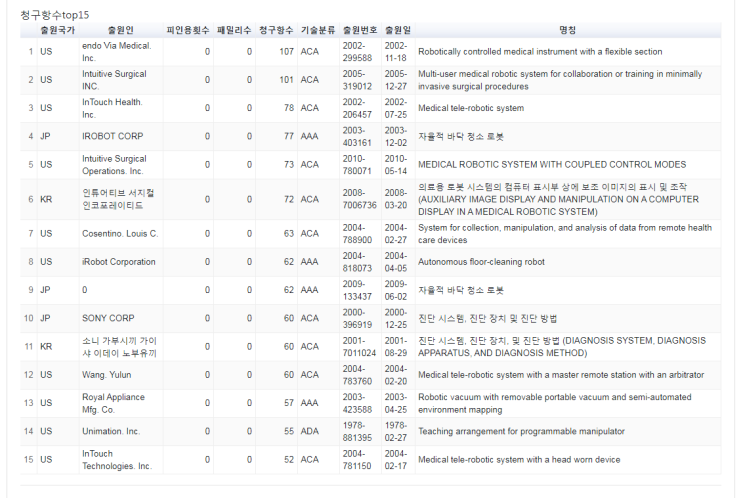Click application number 2003-423588

pyautogui.click(x=357, y=403)
